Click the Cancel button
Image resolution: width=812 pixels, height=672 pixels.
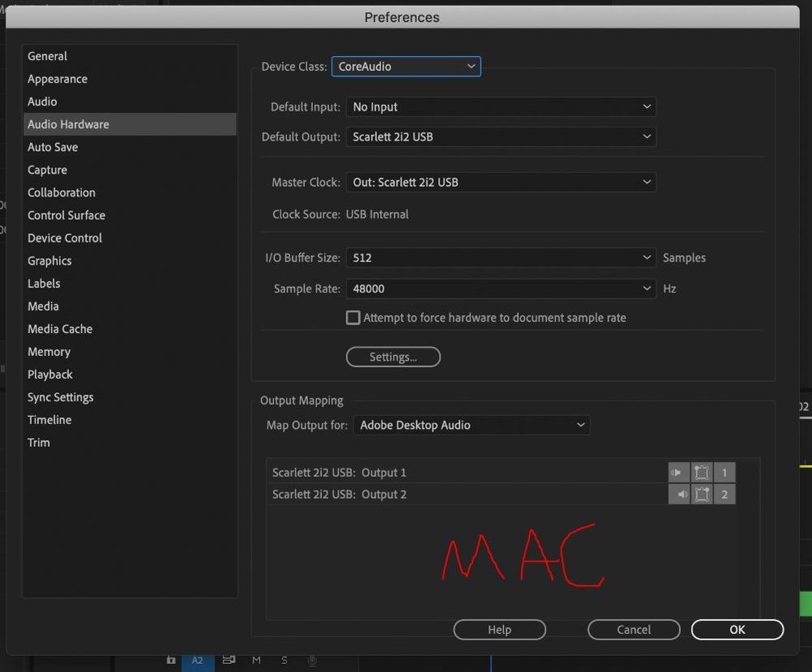[634, 630]
